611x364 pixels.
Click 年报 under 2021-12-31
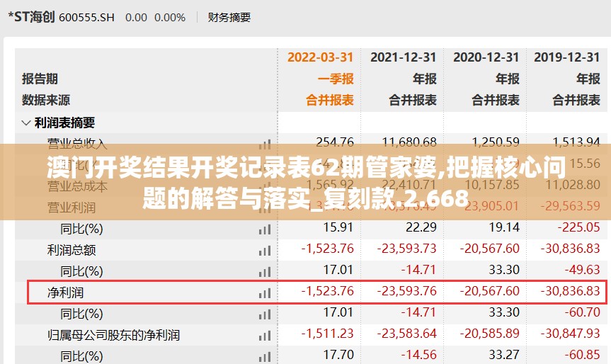[x=425, y=79]
